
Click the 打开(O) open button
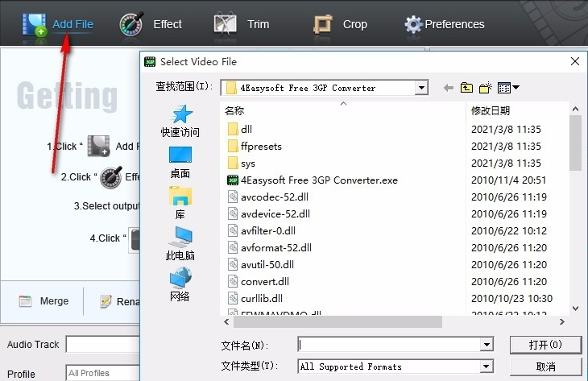[x=545, y=345]
